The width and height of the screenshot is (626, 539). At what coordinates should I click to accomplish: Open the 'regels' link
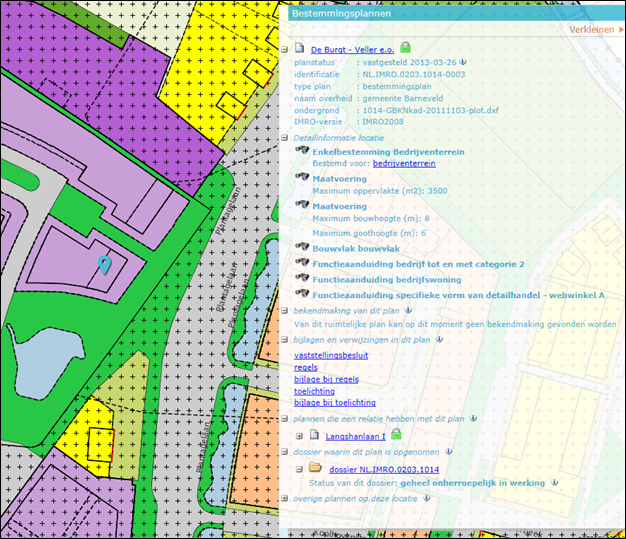[x=306, y=367]
